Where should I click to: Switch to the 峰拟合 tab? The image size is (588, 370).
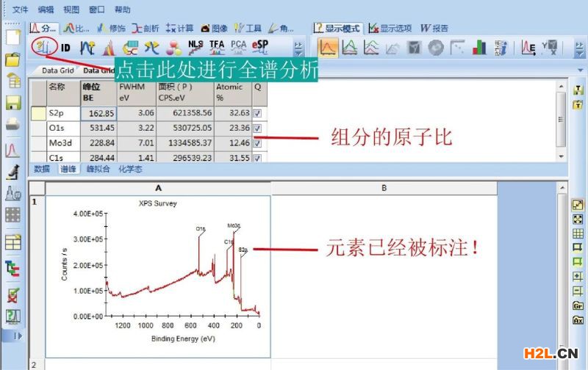[98, 169]
